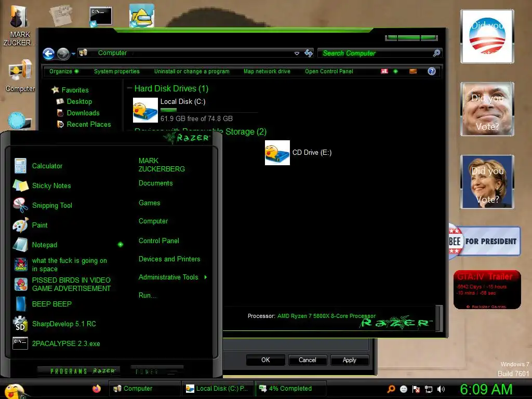Click Uninstall or change a program
Image resolution: width=532 pixels, height=399 pixels.
192,71
